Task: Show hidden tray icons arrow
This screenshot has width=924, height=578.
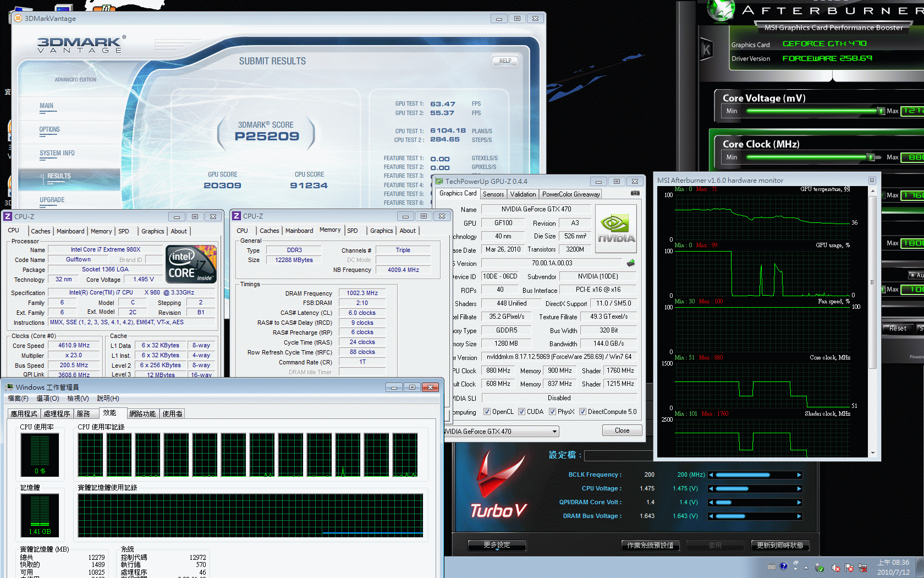Action: point(806,568)
